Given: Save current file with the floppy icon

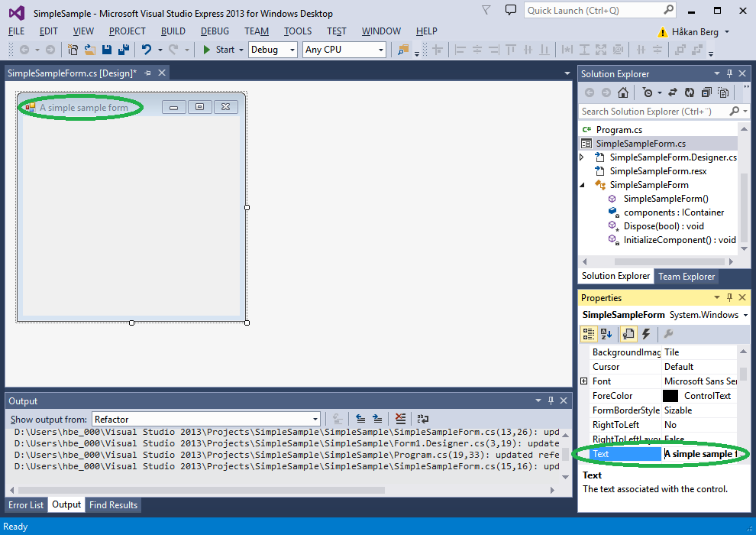Looking at the screenshot, I should click(x=107, y=49).
